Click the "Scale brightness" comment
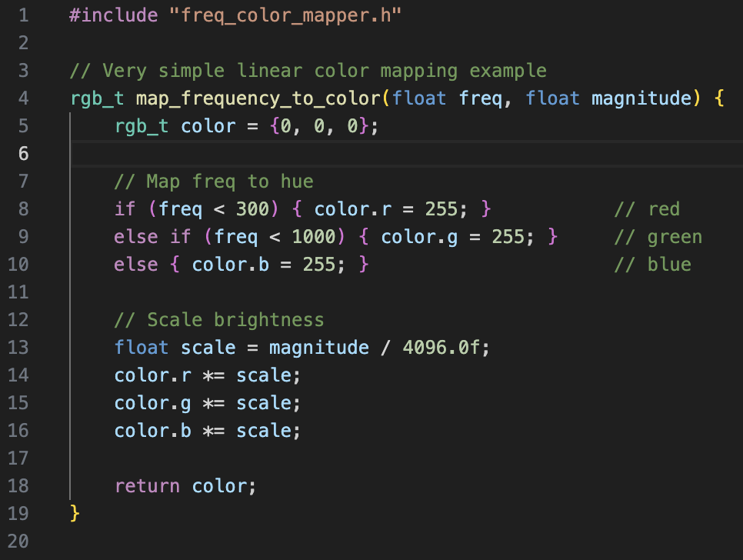 (x=219, y=320)
